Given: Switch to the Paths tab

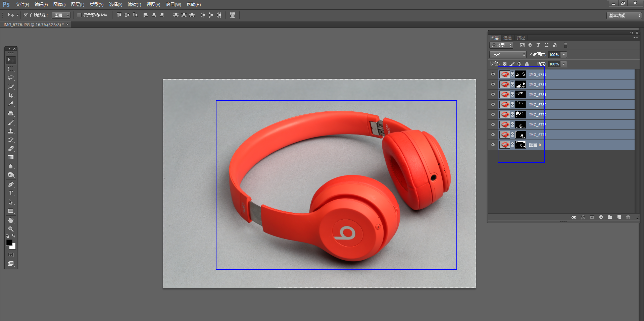Looking at the screenshot, I should [521, 38].
